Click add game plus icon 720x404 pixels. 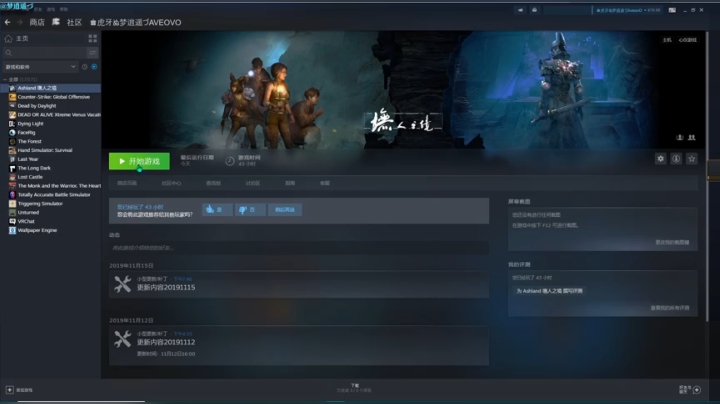(x=10, y=390)
